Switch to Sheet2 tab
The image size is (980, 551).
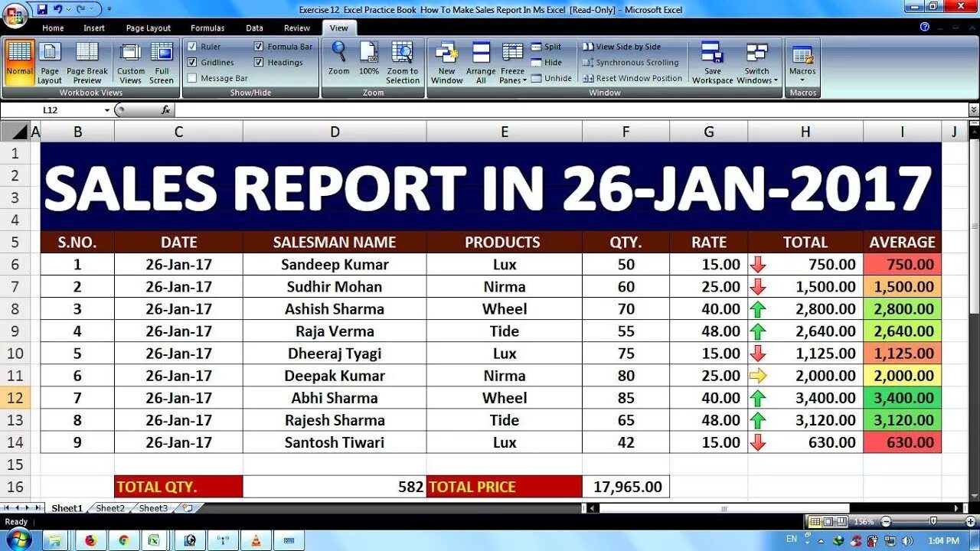click(110, 508)
